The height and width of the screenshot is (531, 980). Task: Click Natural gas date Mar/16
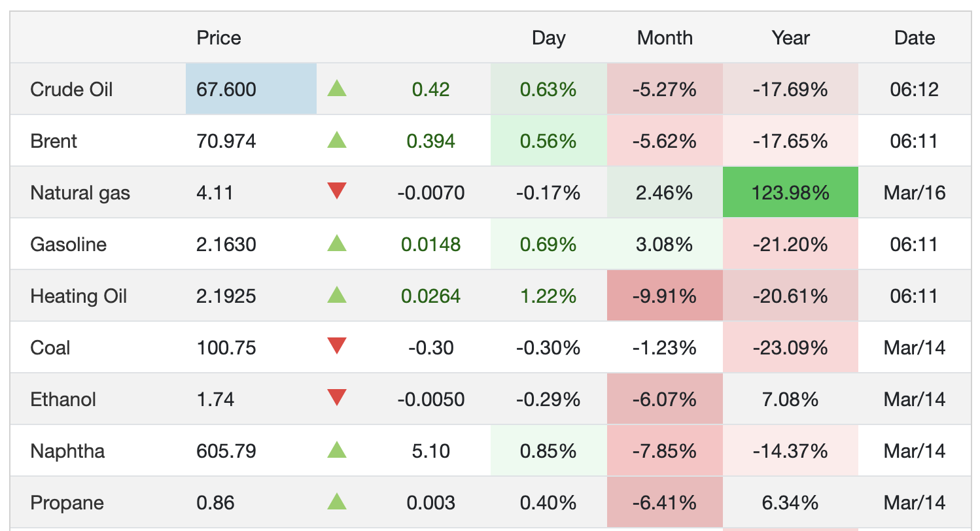pyautogui.click(x=915, y=193)
